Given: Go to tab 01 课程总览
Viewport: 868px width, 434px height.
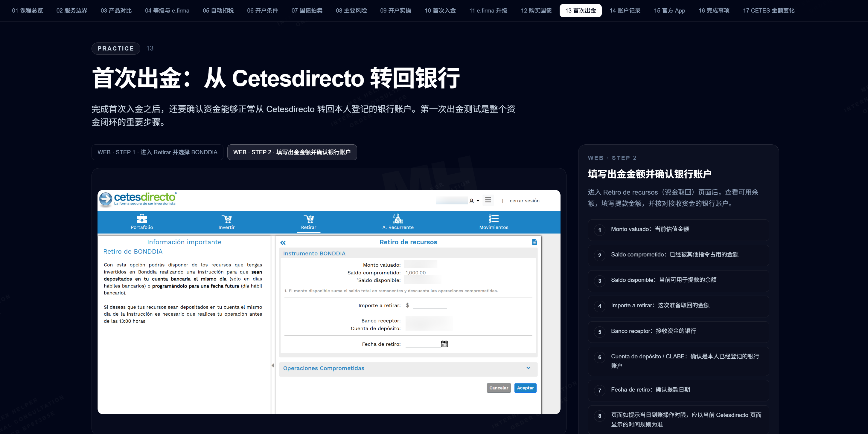Looking at the screenshot, I should coord(28,10).
